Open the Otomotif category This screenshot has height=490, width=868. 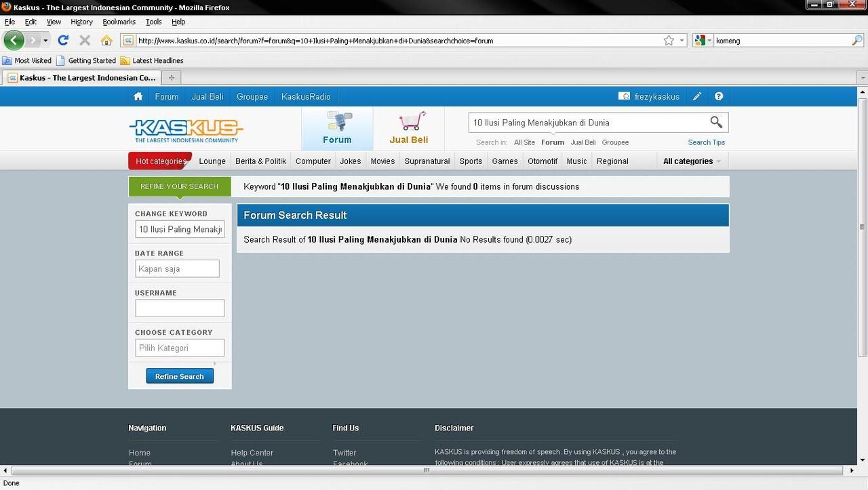pos(542,161)
